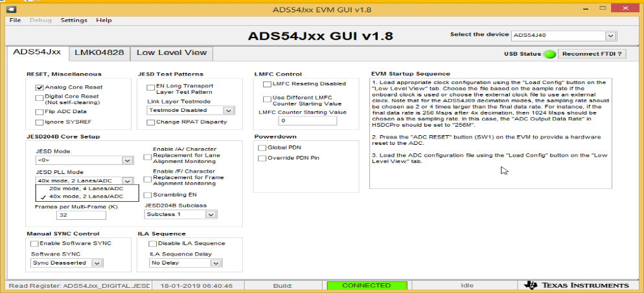Switch to the LMK04828 tab

(99, 53)
